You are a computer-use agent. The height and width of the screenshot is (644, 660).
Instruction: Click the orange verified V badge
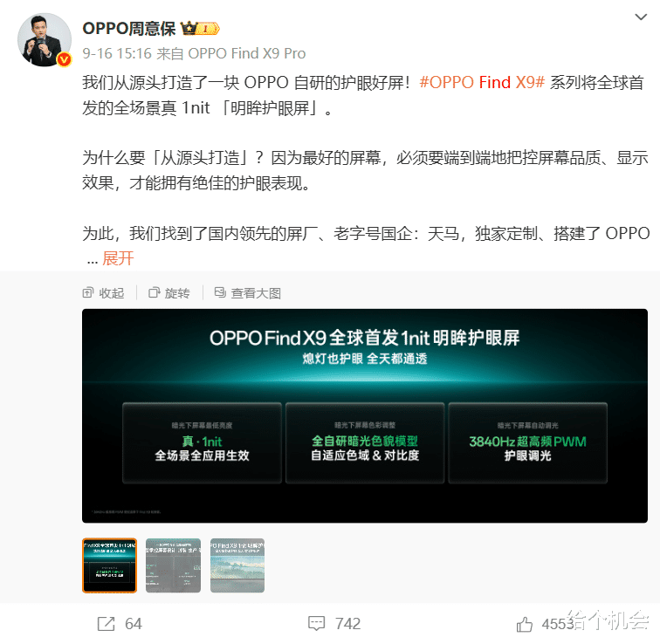click(x=64, y=59)
